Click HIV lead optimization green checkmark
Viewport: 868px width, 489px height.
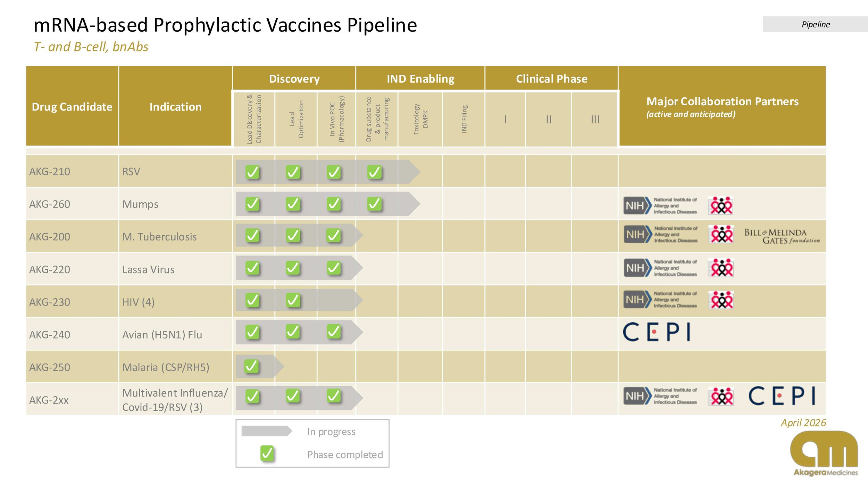[293, 300]
